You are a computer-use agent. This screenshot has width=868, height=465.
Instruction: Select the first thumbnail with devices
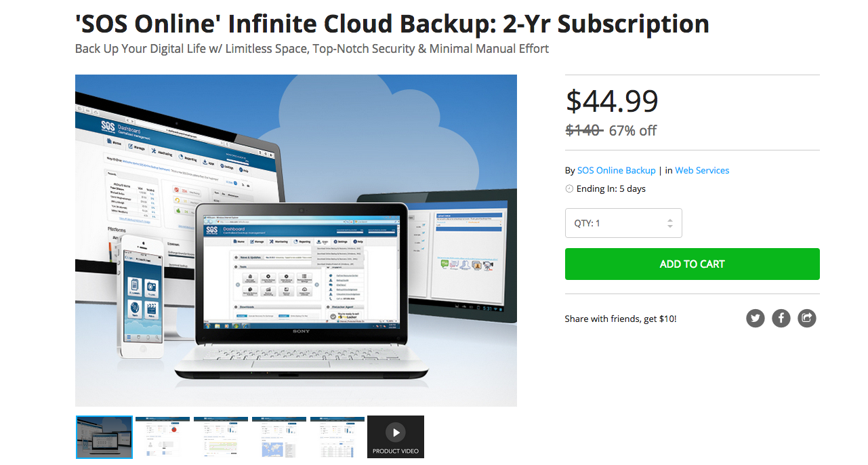click(104, 437)
